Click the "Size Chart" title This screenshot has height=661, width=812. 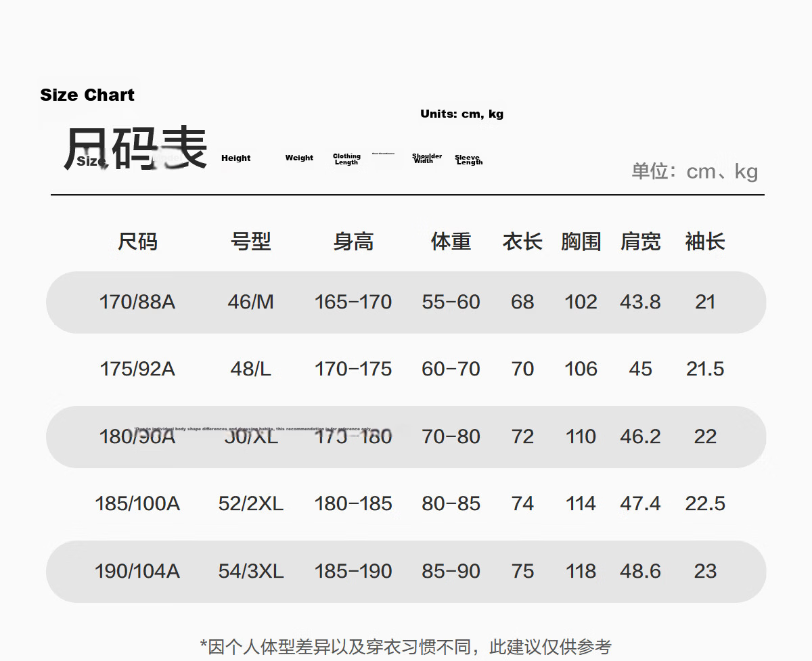[87, 95]
